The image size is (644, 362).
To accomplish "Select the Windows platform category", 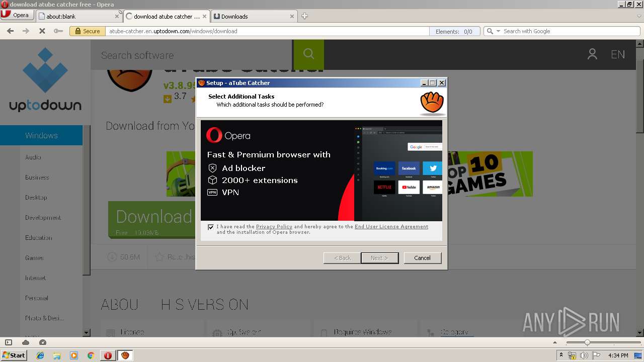I will click(x=41, y=135).
